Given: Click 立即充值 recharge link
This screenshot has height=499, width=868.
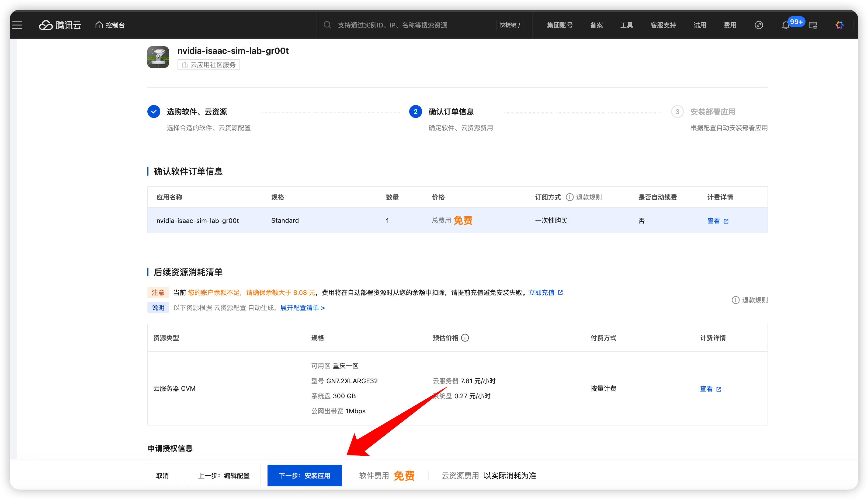Looking at the screenshot, I should pos(541,292).
